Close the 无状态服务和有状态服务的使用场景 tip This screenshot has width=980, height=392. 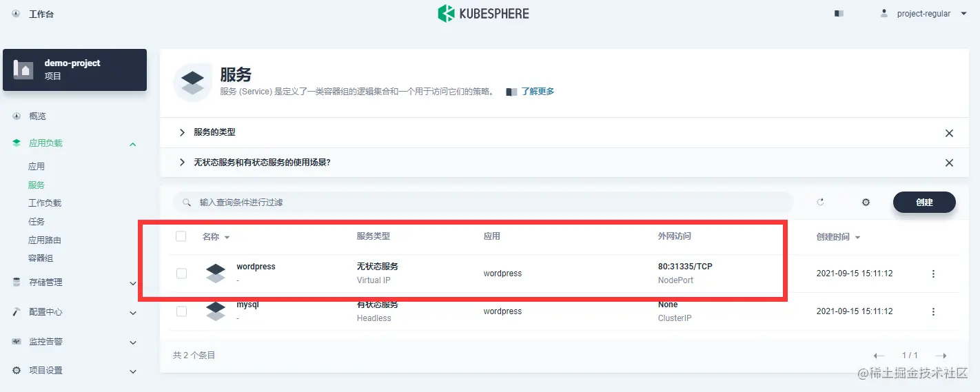[x=949, y=163]
